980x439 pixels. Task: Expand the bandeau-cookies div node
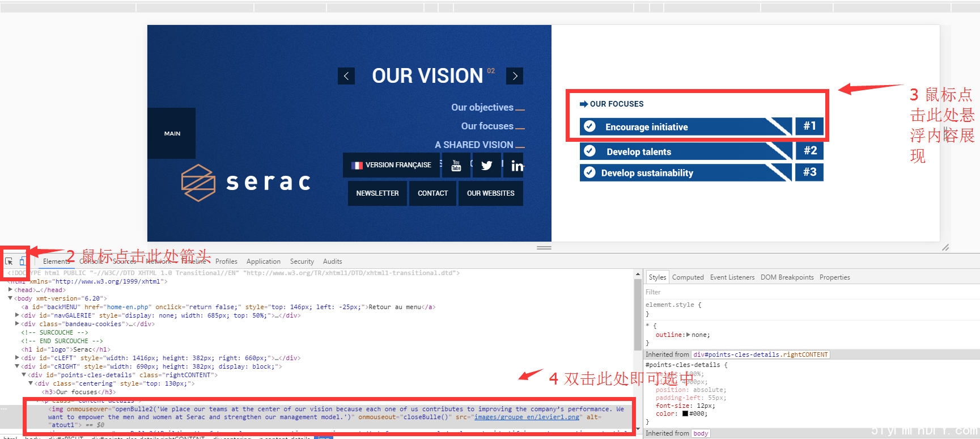pyautogui.click(x=17, y=324)
